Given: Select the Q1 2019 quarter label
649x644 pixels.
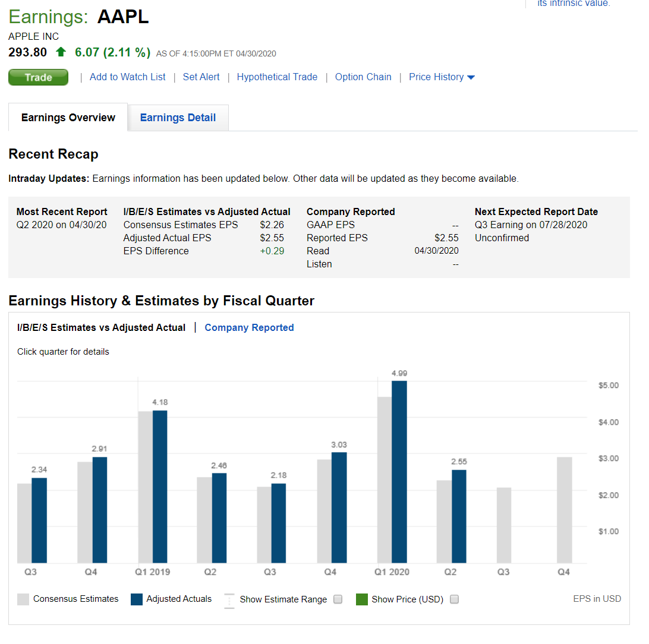Looking at the screenshot, I should pyautogui.click(x=153, y=572).
